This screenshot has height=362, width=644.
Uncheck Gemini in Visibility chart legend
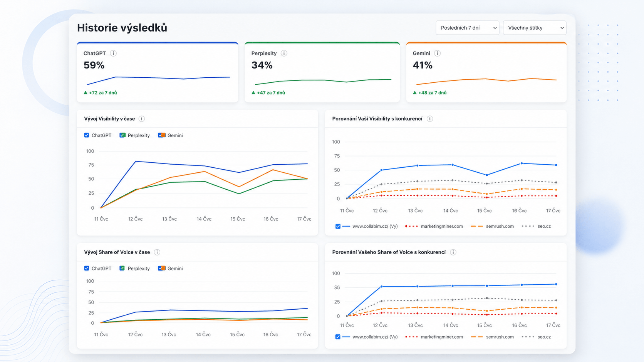coord(162,135)
